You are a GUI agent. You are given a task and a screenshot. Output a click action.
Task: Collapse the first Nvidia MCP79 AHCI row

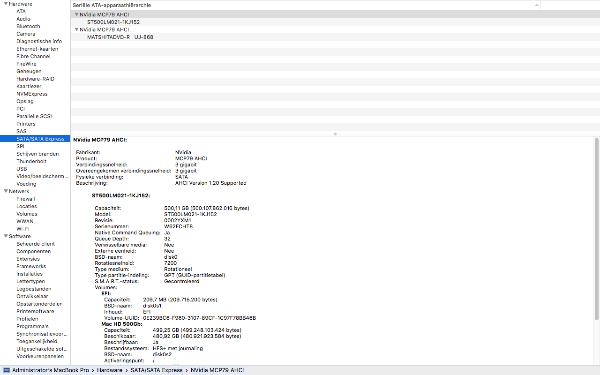(76, 14)
